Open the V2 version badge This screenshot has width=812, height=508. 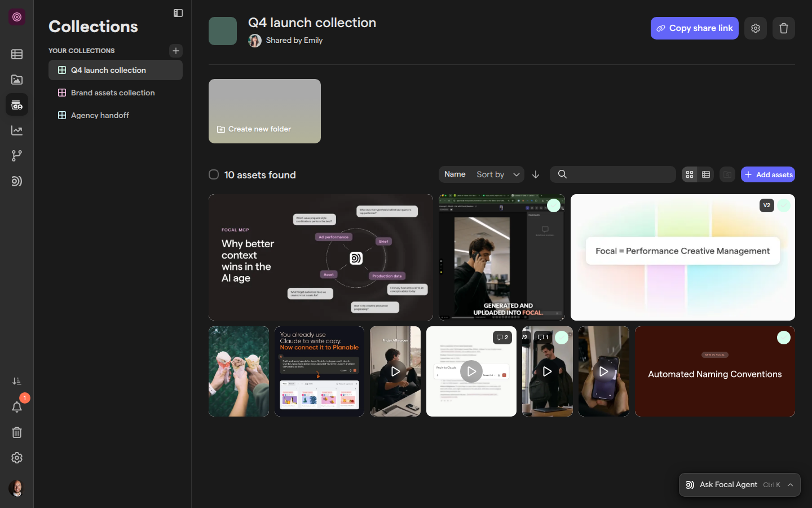(767, 205)
